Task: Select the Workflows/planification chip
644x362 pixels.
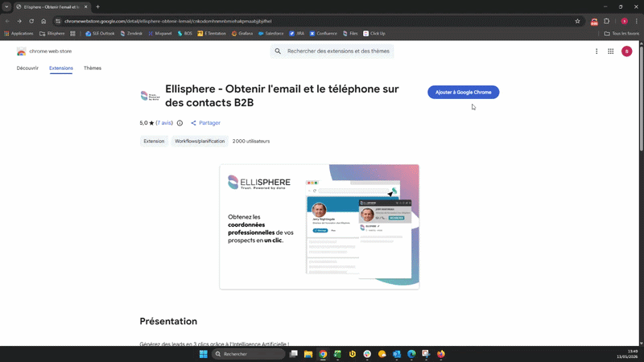Action: [200, 142]
